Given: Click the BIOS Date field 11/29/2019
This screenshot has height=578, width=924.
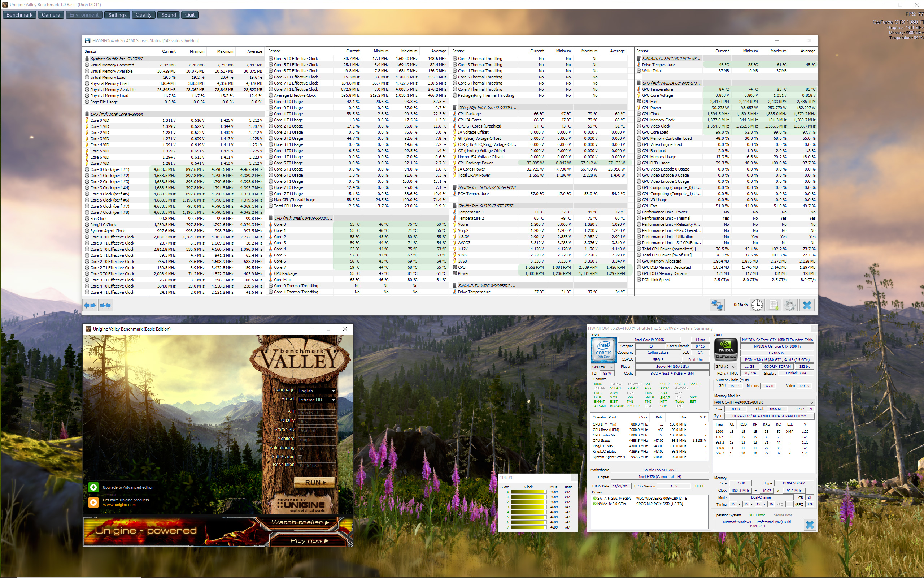Looking at the screenshot, I should (621, 486).
